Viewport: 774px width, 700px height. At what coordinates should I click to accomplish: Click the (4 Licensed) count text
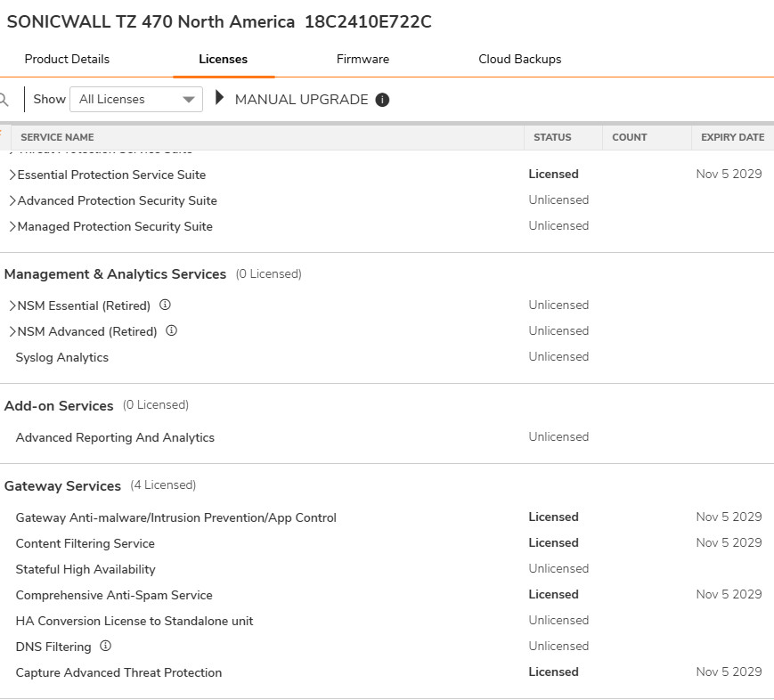(x=163, y=485)
